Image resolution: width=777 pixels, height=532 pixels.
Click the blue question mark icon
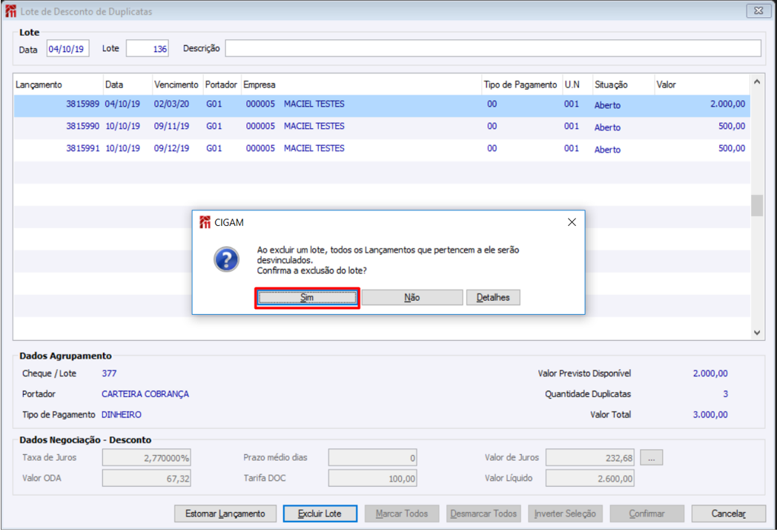tap(226, 259)
